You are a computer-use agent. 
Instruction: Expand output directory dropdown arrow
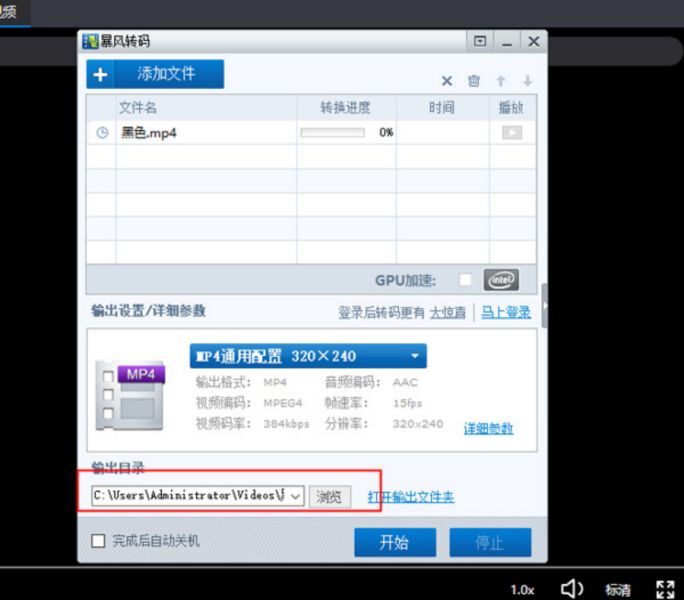295,497
